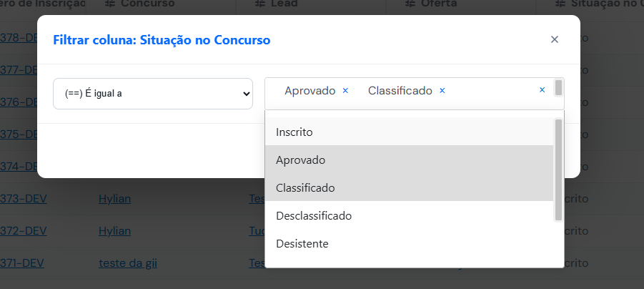This screenshot has width=644, height=289.
Task: Open filter icon on Oferta column header
Action: 410,4
